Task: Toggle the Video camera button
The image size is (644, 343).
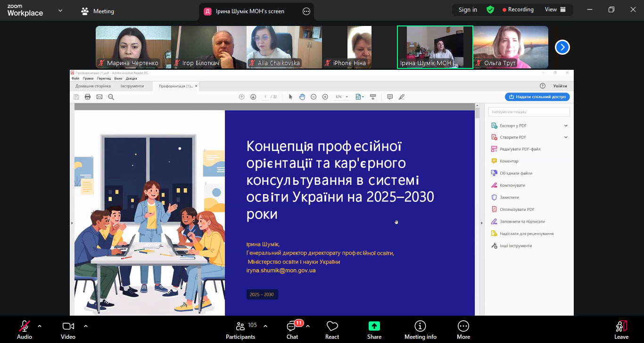Action: [x=68, y=329]
